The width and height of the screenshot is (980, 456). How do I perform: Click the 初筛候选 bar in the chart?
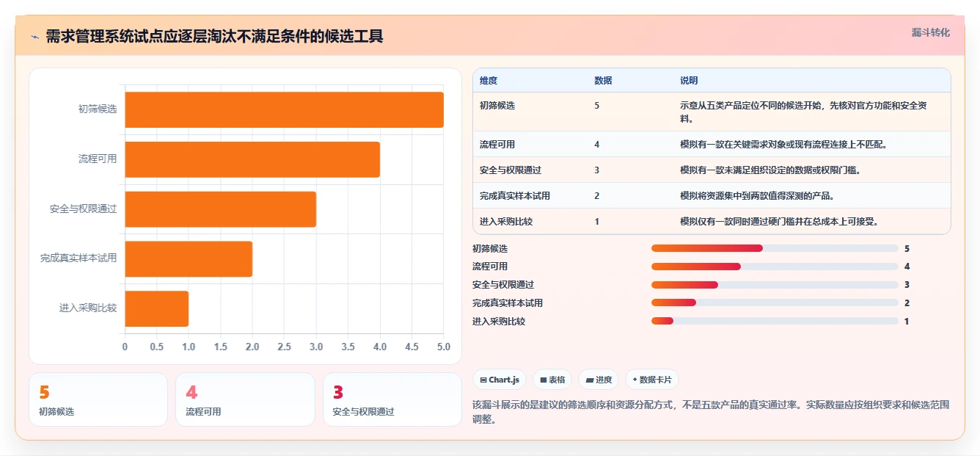(284, 109)
